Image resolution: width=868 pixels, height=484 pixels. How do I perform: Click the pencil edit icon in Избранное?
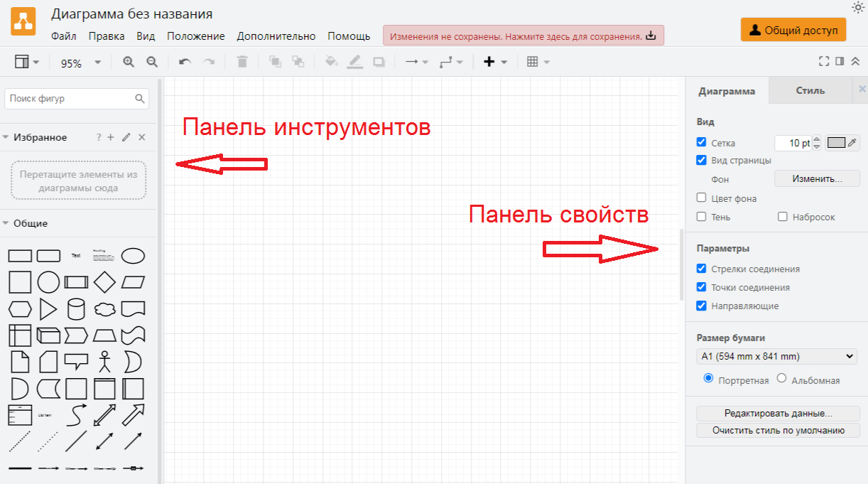click(x=126, y=137)
